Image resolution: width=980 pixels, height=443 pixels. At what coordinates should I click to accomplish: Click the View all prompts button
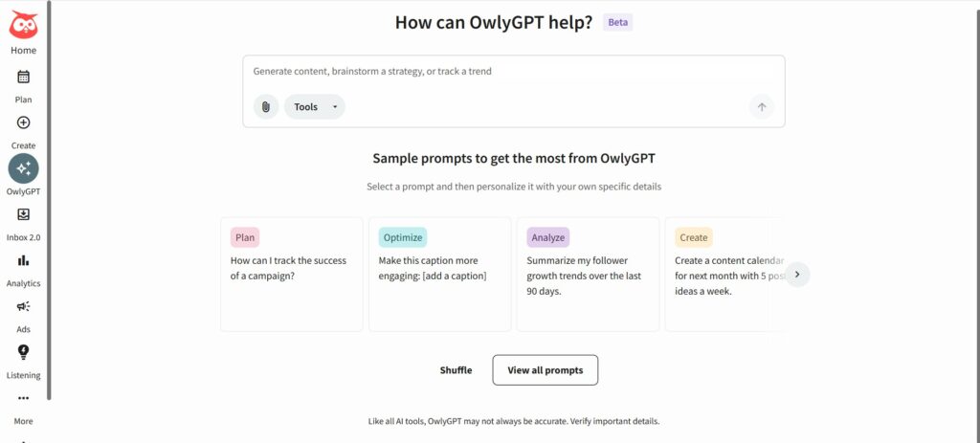click(x=545, y=370)
